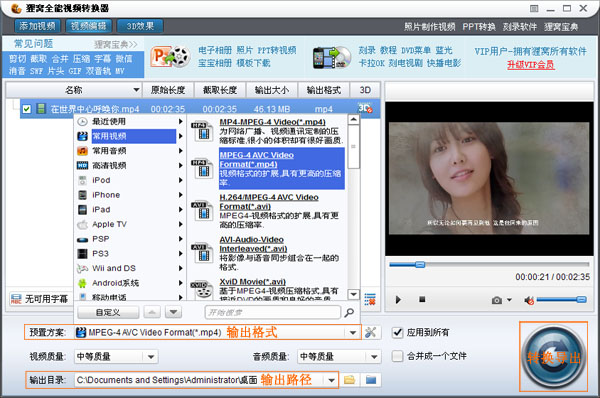Image resolution: width=600 pixels, height=398 pixels.
Task: Click the magnifier search icon
Action: [349, 313]
